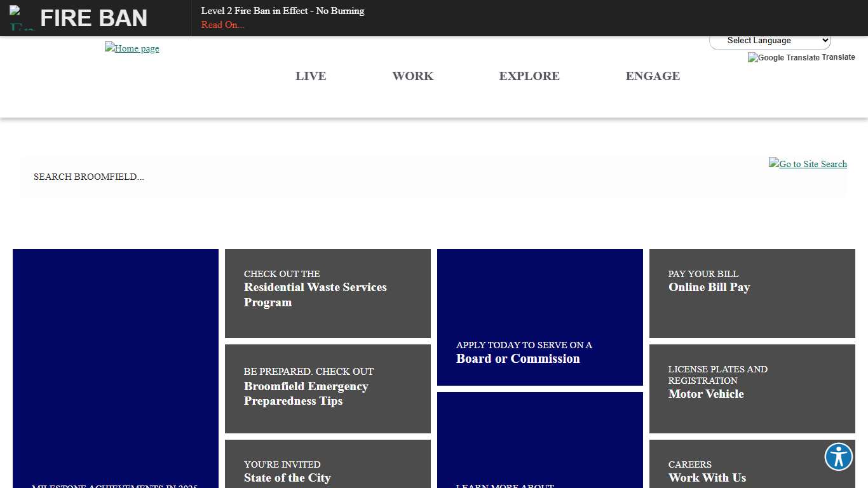
Task: Open the Home page via the site logo
Action: (132, 48)
